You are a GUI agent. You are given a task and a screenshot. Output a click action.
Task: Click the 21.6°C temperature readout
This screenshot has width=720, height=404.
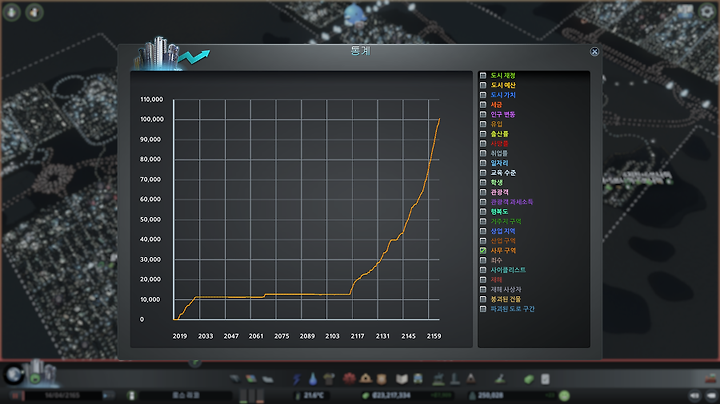tap(314, 395)
